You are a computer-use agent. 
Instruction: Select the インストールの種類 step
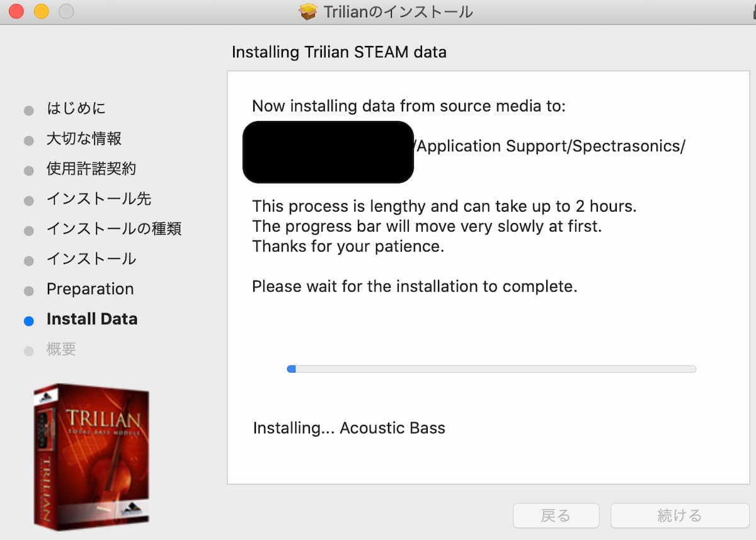click(x=114, y=229)
